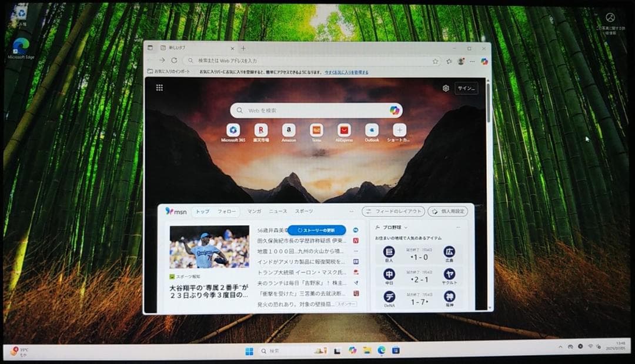Open the Temu quick link

point(316,131)
